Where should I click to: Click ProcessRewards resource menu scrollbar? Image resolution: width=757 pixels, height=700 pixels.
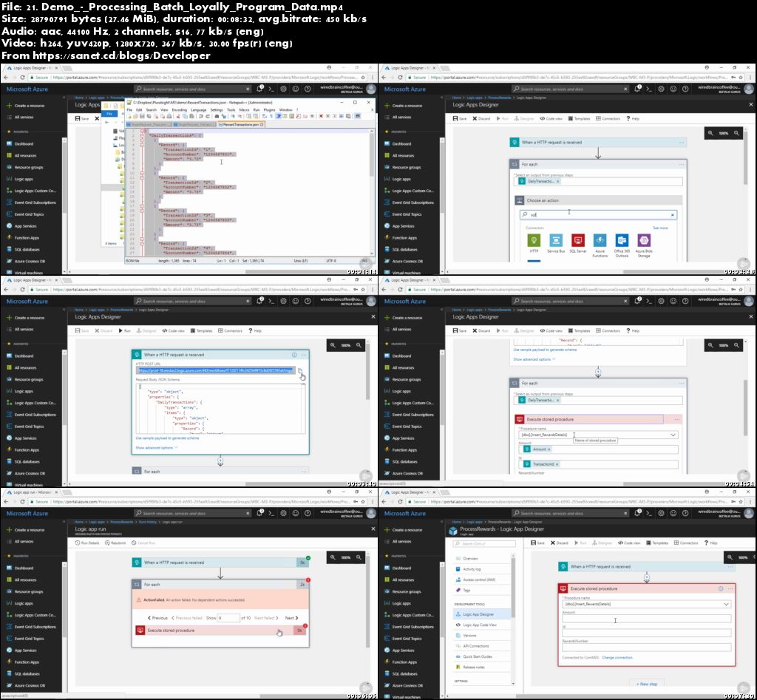(513, 619)
